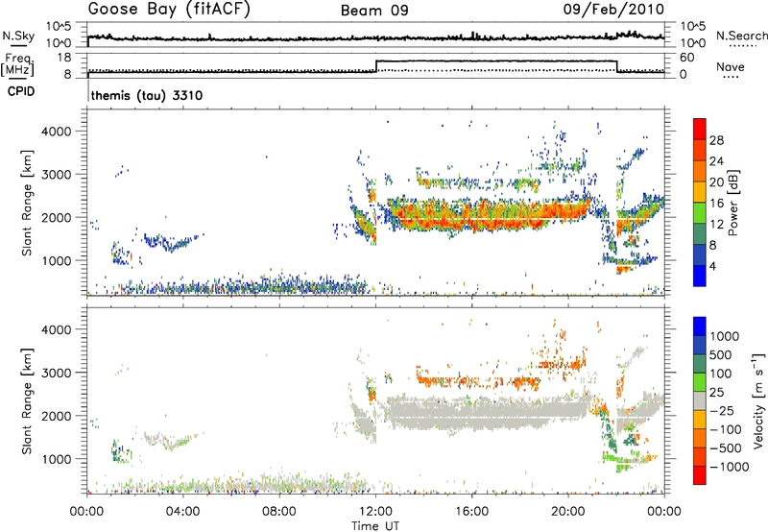This screenshot has width=768, height=532.
Task: Click the frequency step-up line at 12:00
Action: 376,66
